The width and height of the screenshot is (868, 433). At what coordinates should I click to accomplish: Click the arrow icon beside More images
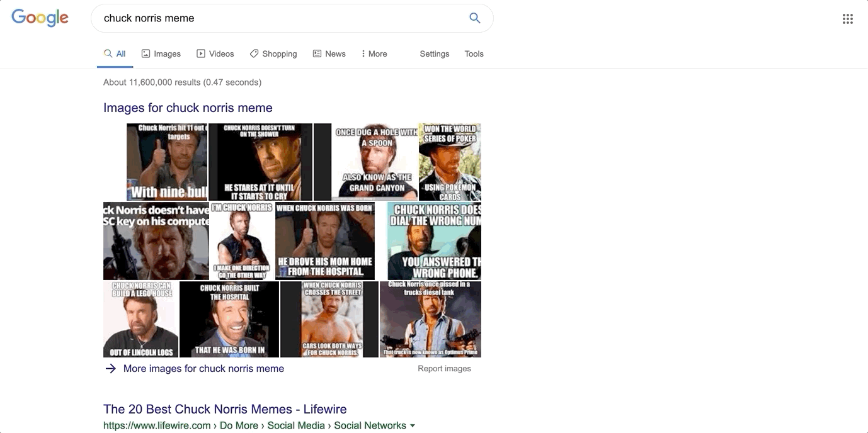(x=111, y=369)
